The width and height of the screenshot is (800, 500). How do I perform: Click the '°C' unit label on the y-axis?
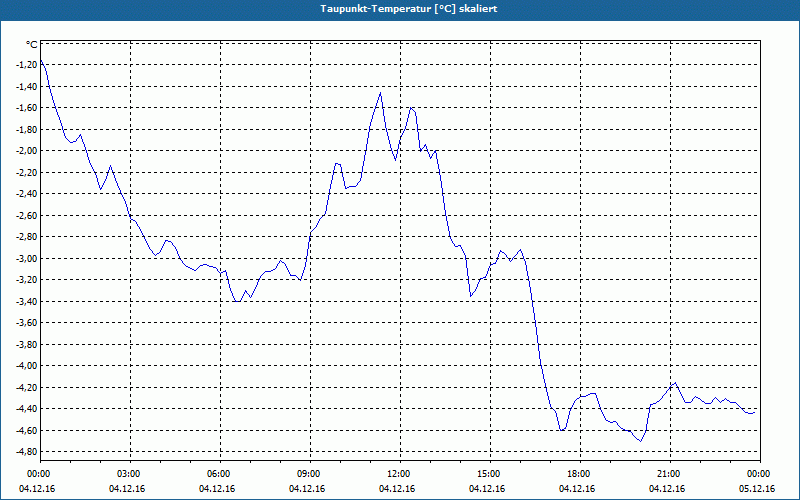click(x=32, y=44)
